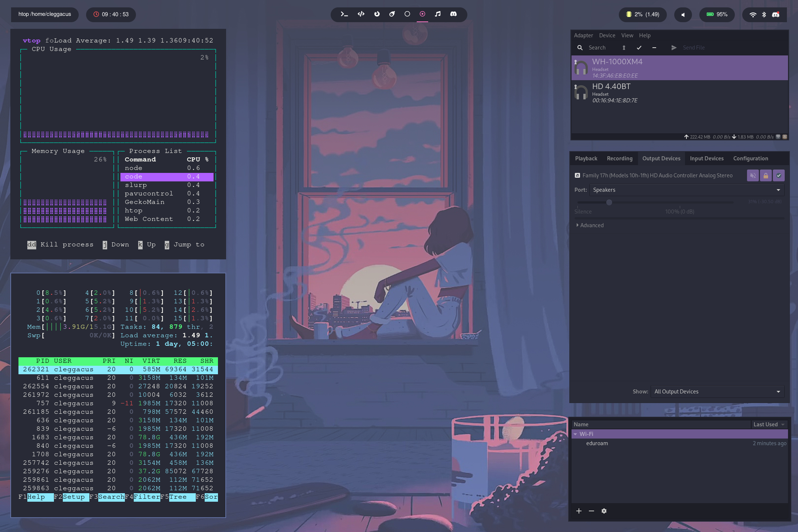Open the Port Speakers dropdown
Viewport: 798px width, 532px height.
(x=686, y=190)
